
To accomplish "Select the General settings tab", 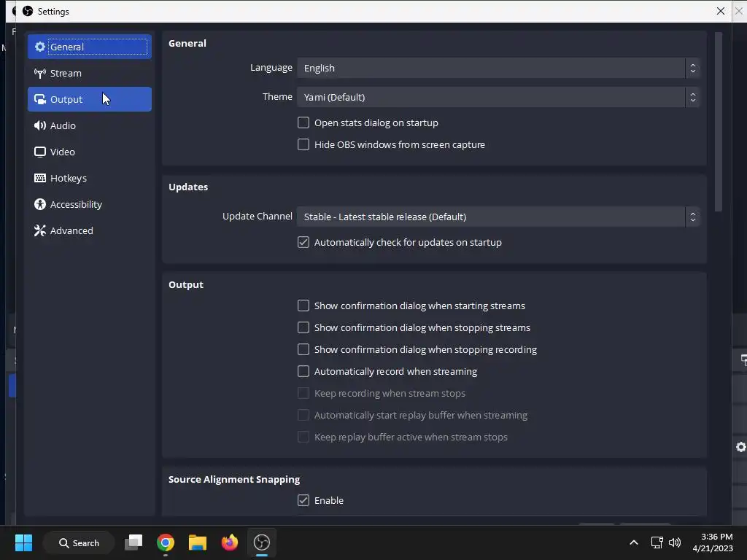I will pos(90,47).
